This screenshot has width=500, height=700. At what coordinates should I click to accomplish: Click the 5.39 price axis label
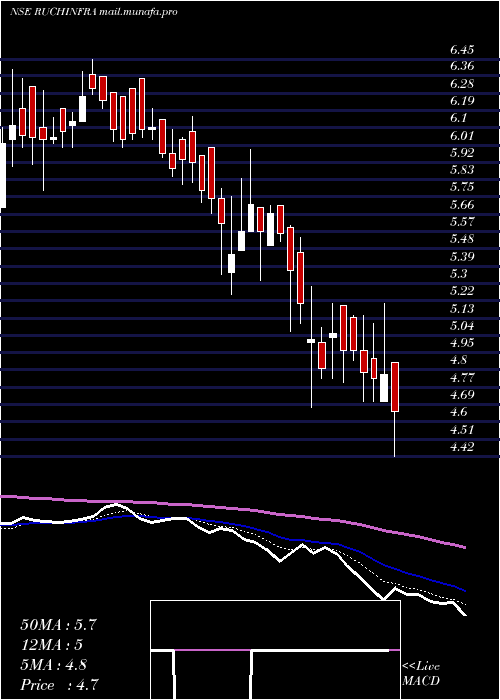pos(462,257)
